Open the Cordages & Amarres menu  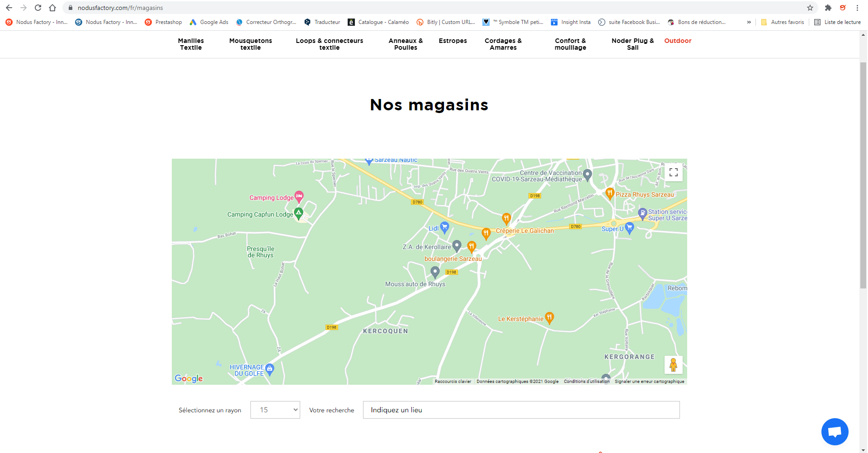(x=503, y=44)
